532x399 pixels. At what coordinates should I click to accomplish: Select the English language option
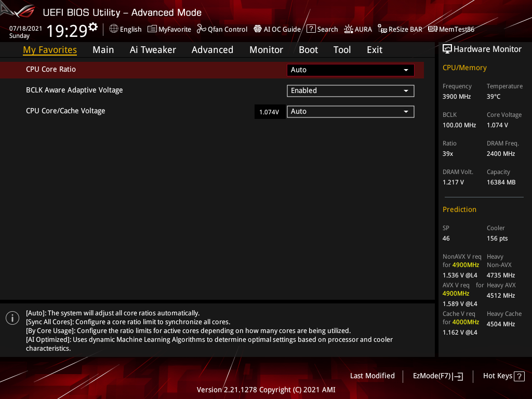(125, 29)
